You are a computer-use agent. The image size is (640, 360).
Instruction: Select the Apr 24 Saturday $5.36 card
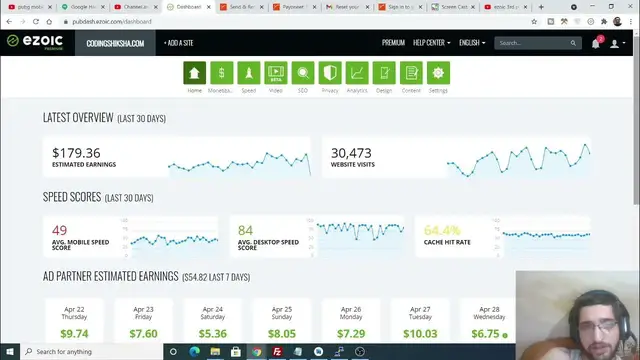coord(213,321)
